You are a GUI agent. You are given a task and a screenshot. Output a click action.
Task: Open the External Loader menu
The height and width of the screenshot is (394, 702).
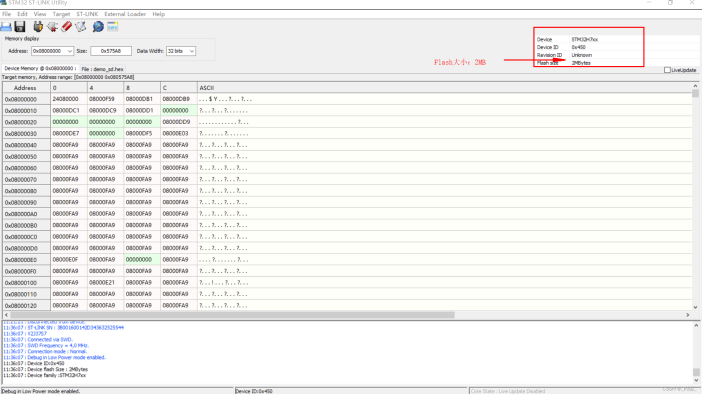click(x=125, y=14)
